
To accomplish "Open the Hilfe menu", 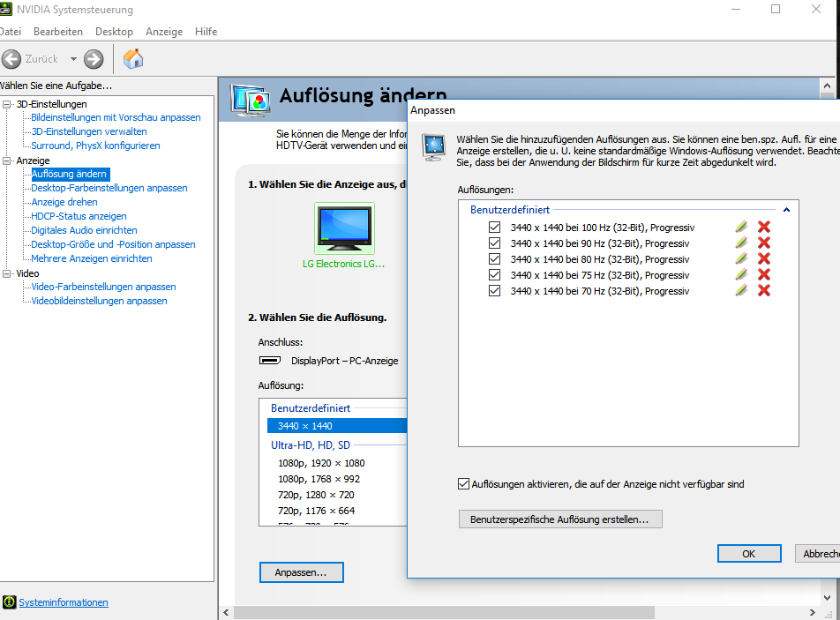I will (206, 32).
